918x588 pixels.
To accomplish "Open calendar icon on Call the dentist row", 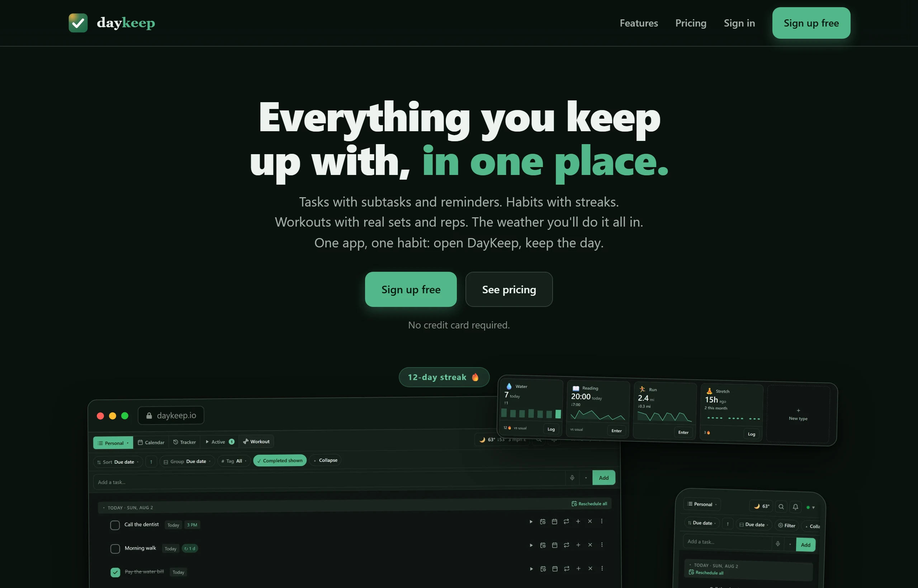I will 554,522.
